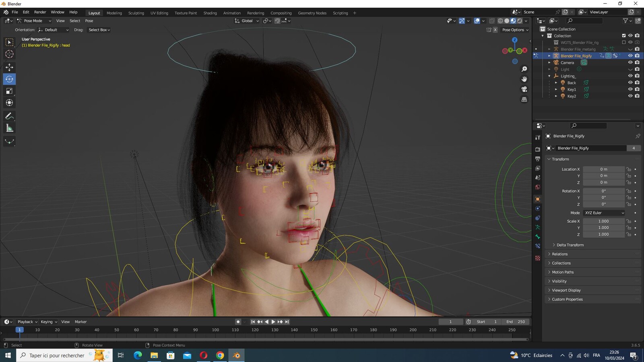Viewport: 644px width, 362px height.
Task: Switch to perspective/orthographic grid icon
Action: pos(524,99)
